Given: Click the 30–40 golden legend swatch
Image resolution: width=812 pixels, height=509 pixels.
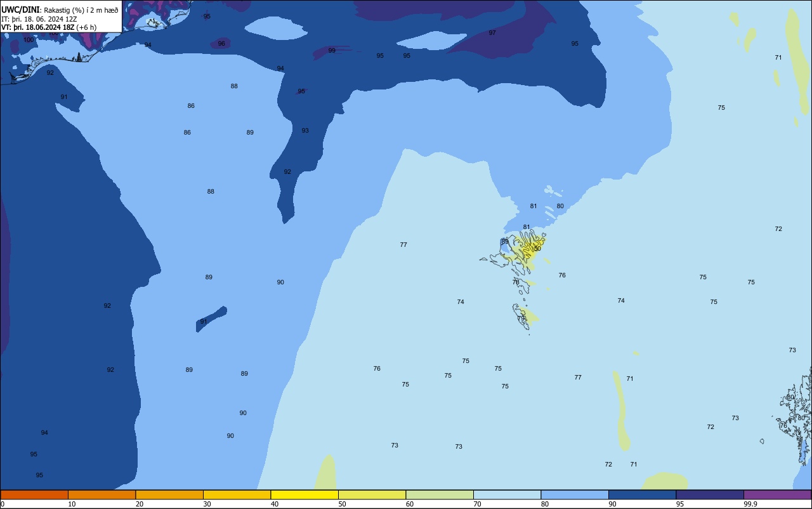Looking at the screenshot, I should pos(237,494).
